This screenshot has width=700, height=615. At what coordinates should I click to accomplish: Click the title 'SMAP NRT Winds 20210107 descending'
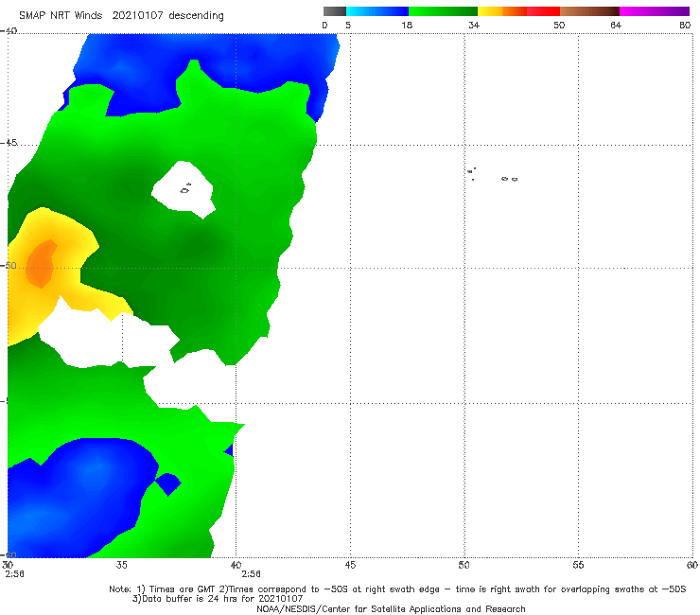point(121,15)
